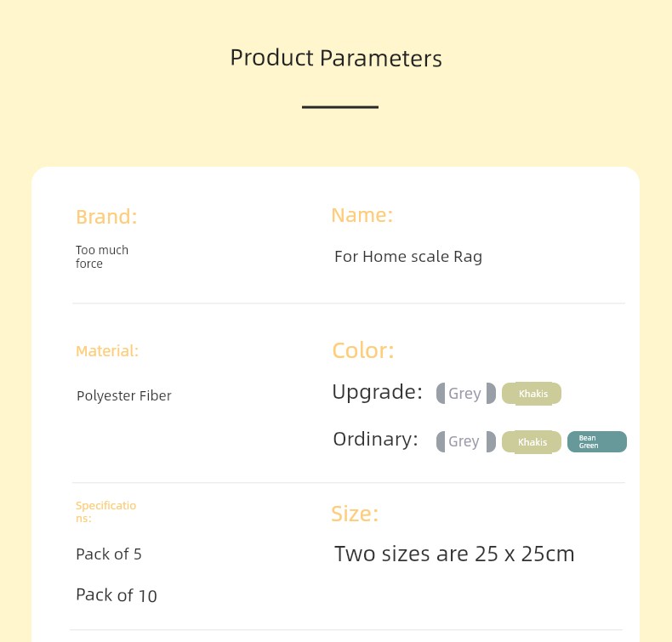
Task: Choose the Pack of 10 option
Action: point(117,595)
